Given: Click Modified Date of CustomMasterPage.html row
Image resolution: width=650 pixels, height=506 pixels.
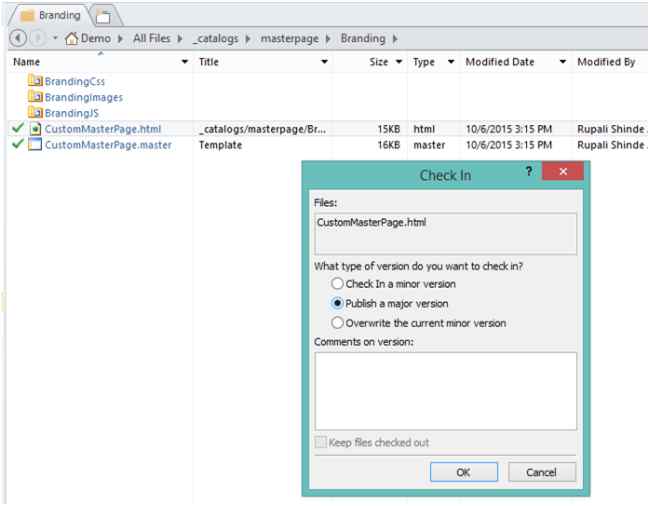Looking at the screenshot, I should (509, 129).
